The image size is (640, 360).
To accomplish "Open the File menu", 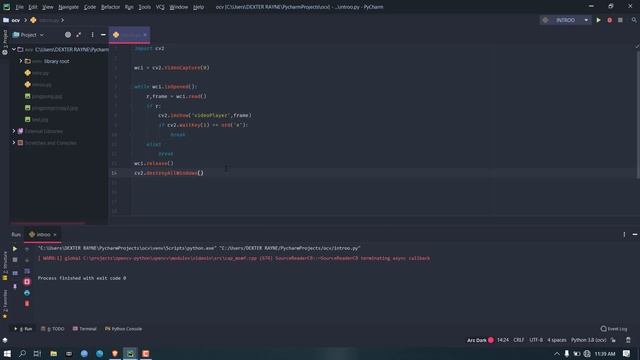I will [x=19, y=7].
